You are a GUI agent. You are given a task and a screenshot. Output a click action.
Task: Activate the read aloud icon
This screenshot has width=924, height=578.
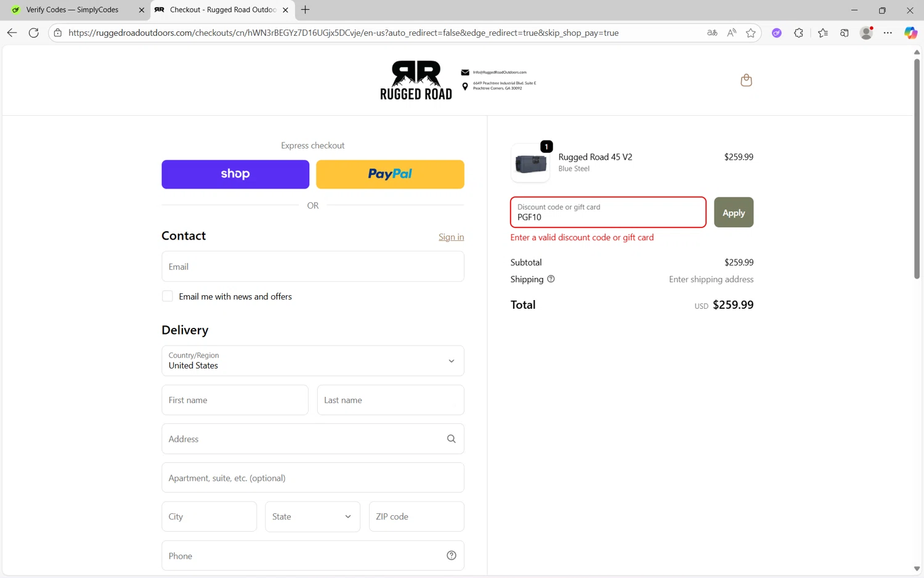coord(731,33)
